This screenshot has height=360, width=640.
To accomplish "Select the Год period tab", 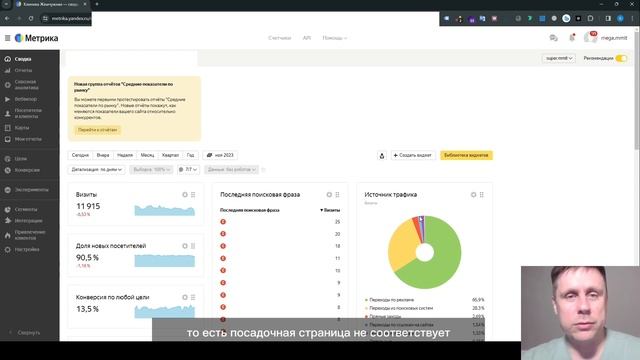I will click(x=191, y=155).
